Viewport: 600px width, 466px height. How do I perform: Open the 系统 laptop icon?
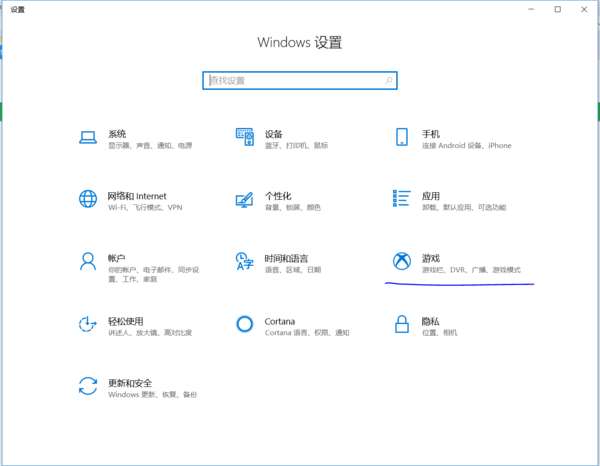click(88, 137)
